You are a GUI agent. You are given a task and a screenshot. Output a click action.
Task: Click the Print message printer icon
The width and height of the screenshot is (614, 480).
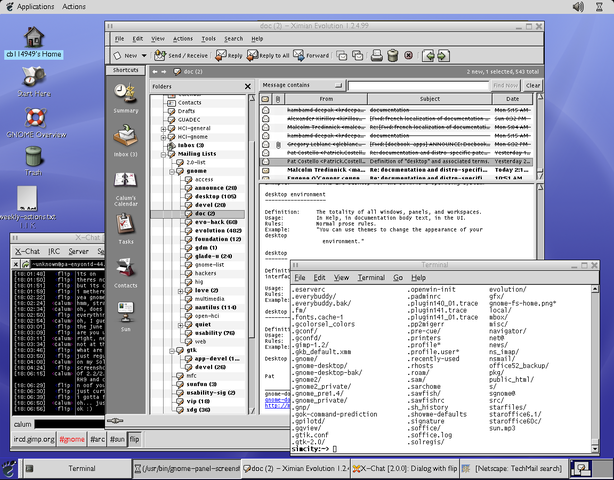(377, 56)
